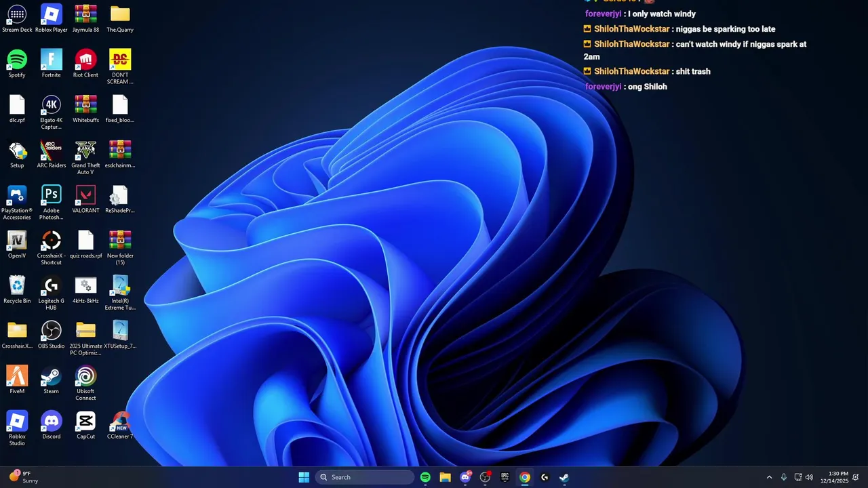Click the "ong Shiloh" chat message
The image size is (868, 488).
(x=626, y=87)
